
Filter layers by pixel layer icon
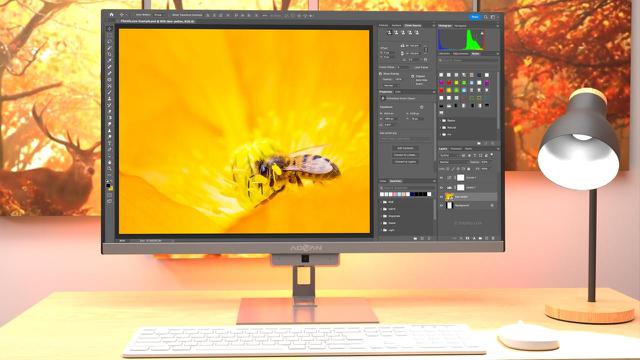[463, 155]
